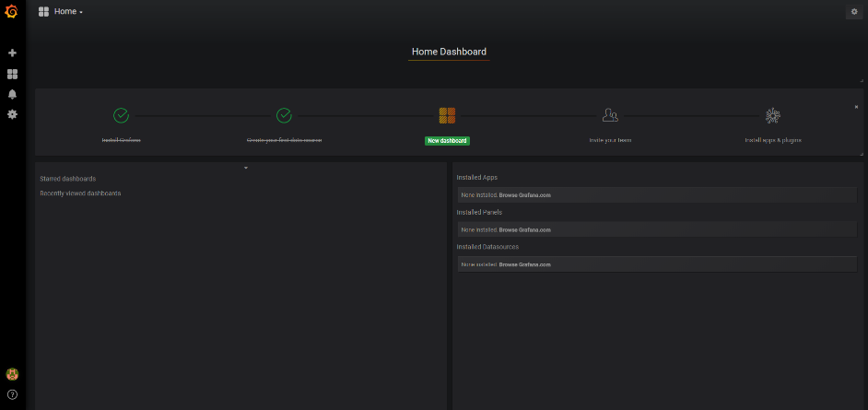The width and height of the screenshot is (868, 410).
Task: Open Browse Grafana.com link under Installed Apps
Action: [525, 195]
